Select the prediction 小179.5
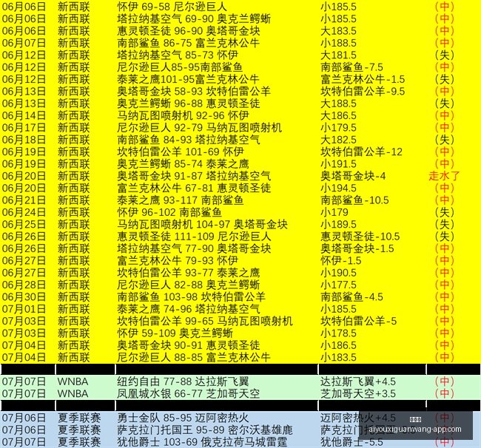This screenshot has height=448, width=481. (x=338, y=127)
